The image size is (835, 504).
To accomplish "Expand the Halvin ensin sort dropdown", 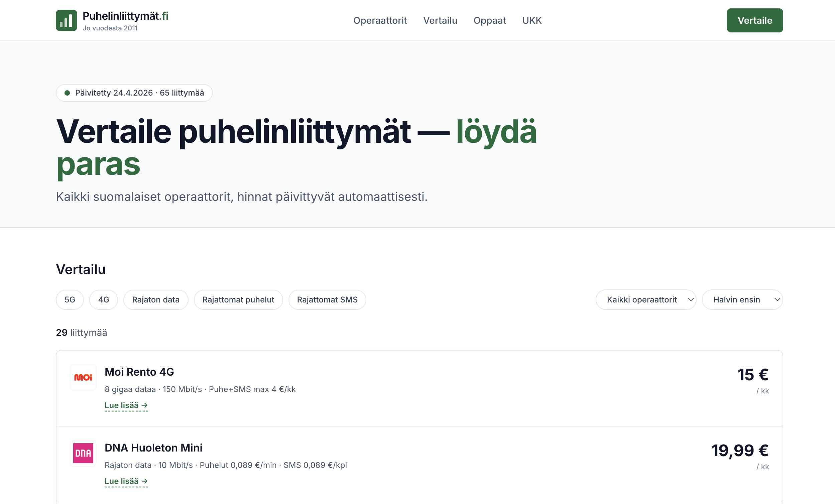I will [x=742, y=299].
